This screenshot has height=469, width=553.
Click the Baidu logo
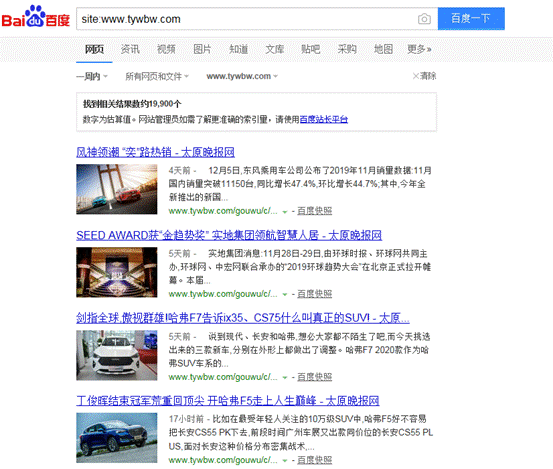[36, 17]
